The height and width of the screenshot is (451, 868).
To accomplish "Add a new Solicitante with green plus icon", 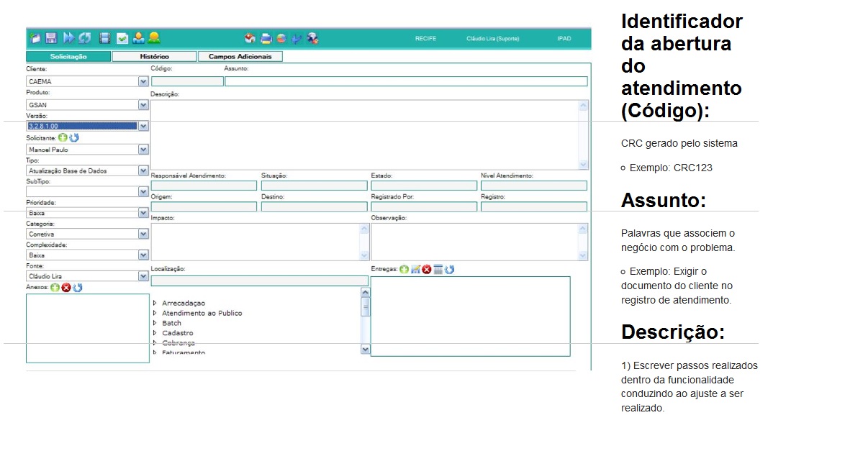I will coord(63,137).
